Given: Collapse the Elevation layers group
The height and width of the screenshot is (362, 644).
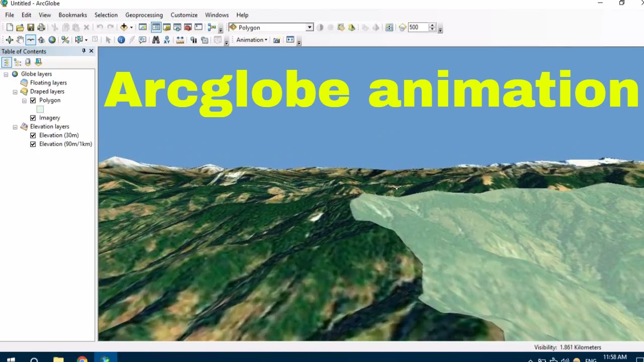Looking at the screenshot, I should coord(15,127).
